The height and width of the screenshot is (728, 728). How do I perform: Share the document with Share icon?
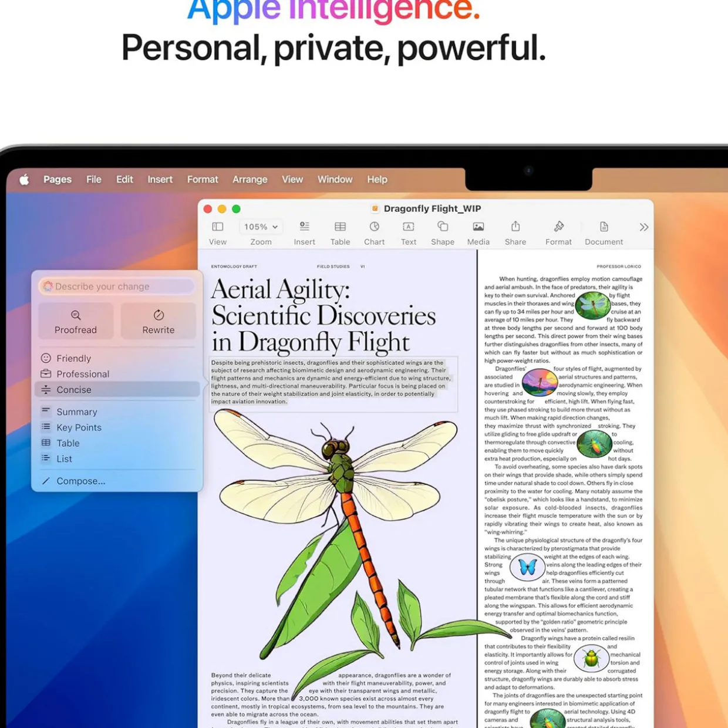tap(515, 227)
